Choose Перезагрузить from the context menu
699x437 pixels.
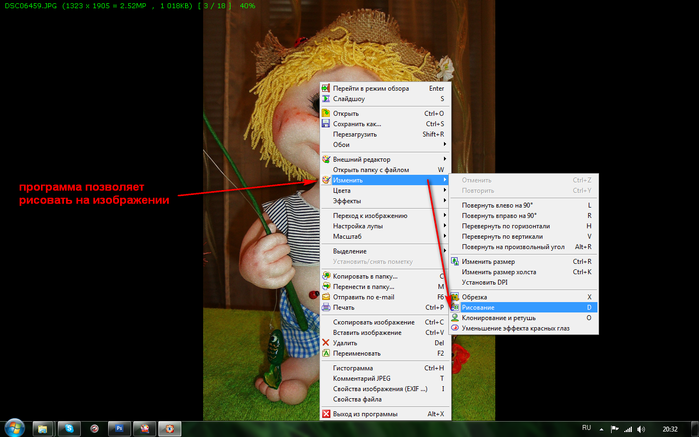point(386,134)
